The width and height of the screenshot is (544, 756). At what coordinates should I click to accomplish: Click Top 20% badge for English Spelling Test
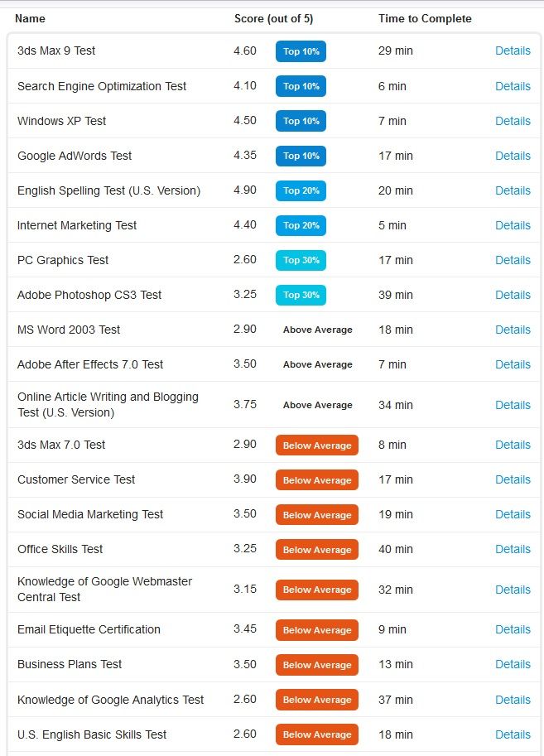[301, 190]
